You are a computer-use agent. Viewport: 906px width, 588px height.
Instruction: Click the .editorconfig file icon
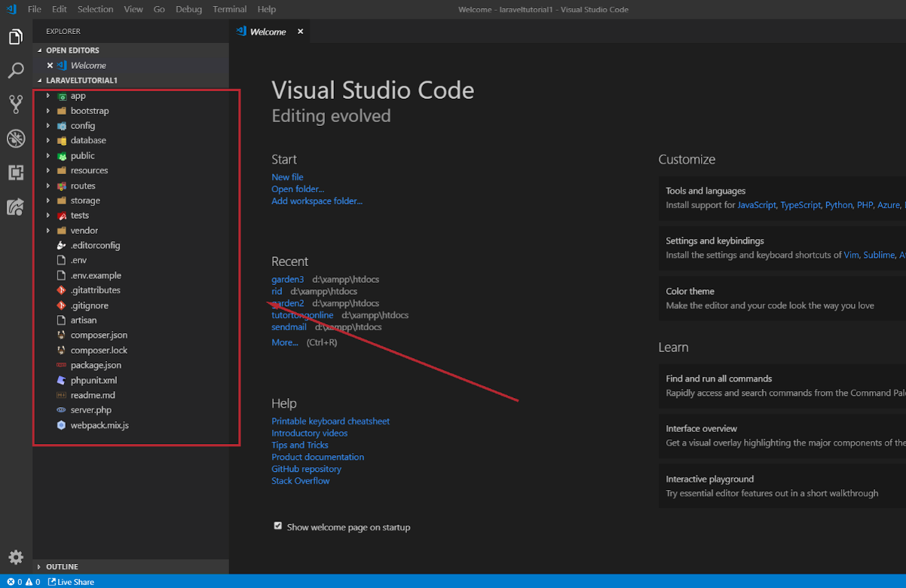click(62, 246)
